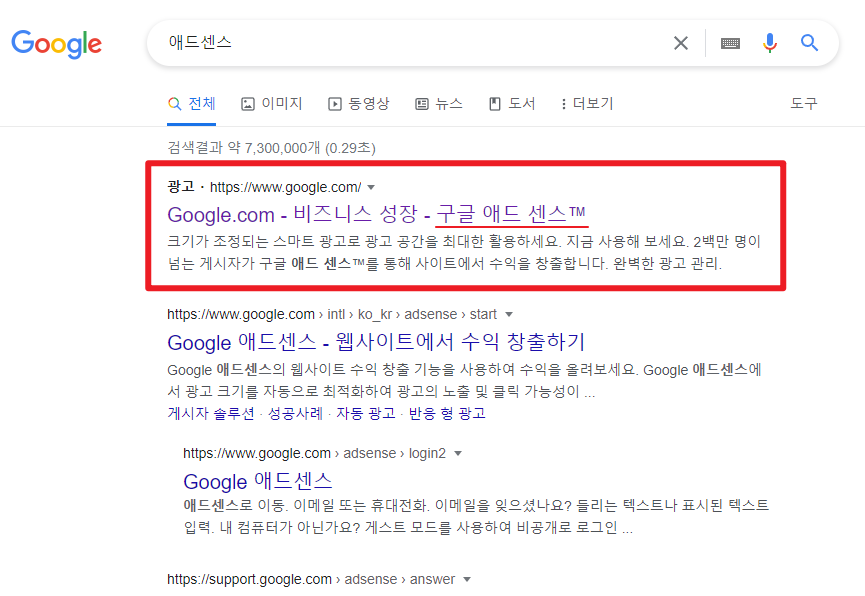
Task: Click the 광고 label text
Action: (x=181, y=187)
